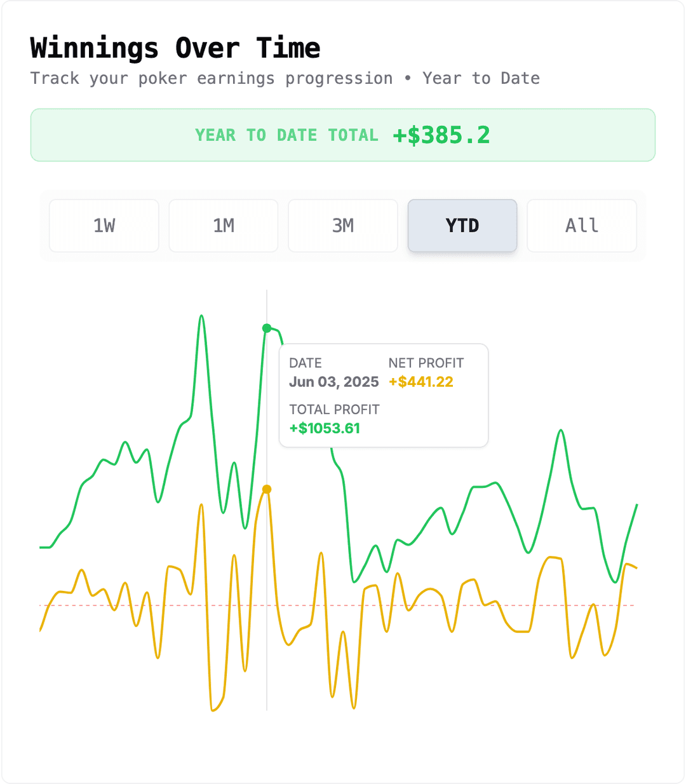Choose the 3M time range
Screen dimensions: 686x784
(343, 226)
